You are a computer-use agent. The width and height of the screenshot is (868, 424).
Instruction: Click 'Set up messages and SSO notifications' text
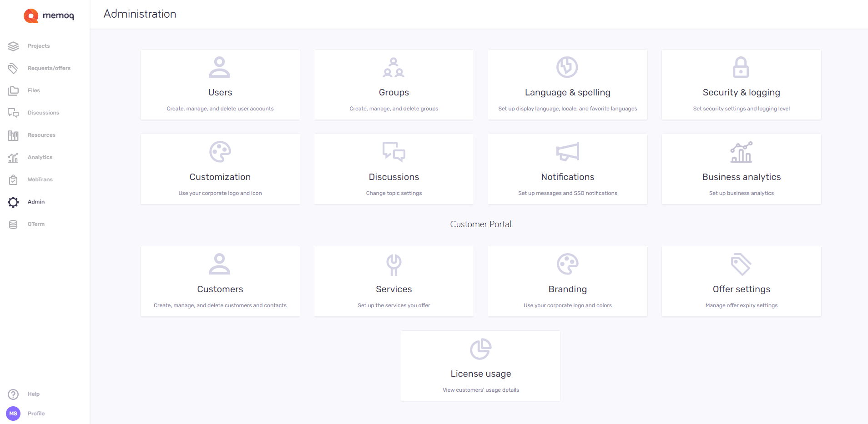(568, 193)
